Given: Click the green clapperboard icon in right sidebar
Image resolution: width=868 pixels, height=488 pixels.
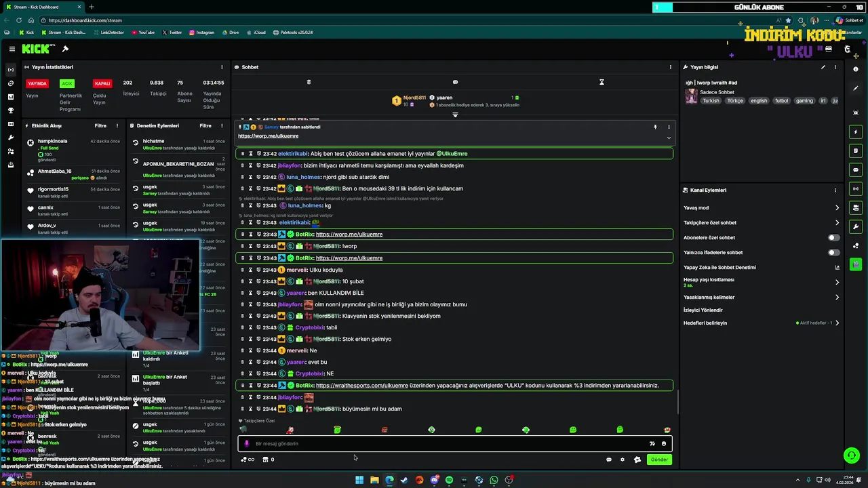Looking at the screenshot, I should pyautogui.click(x=856, y=264).
